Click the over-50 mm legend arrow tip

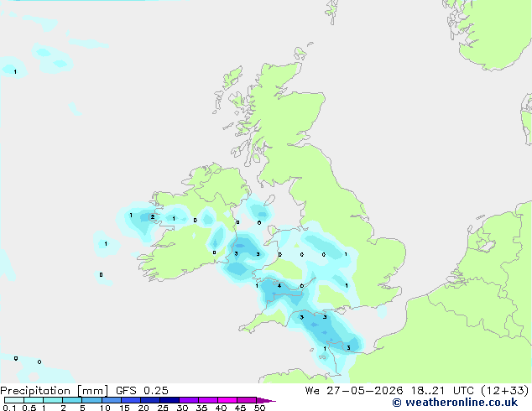coord(266,400)
